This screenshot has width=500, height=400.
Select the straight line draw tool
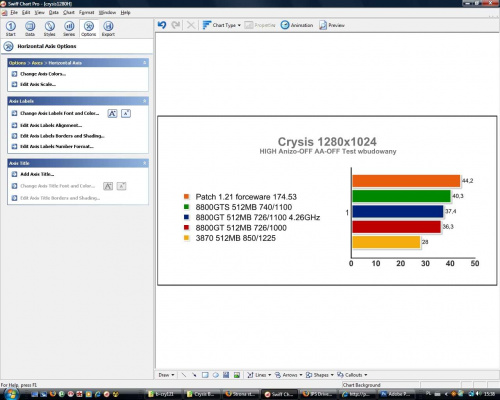click(x=184, y=375)
